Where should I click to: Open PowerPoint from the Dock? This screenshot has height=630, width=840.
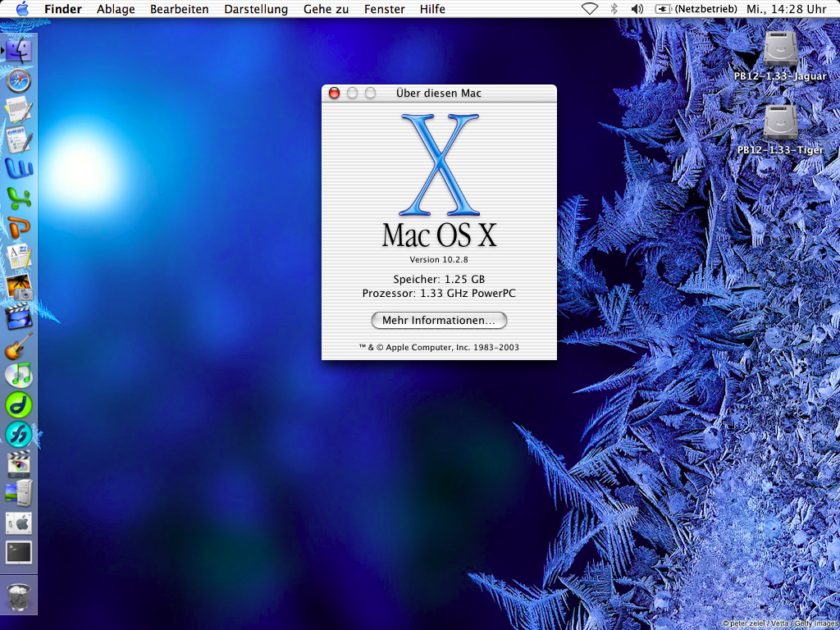[x=19, y=227]
